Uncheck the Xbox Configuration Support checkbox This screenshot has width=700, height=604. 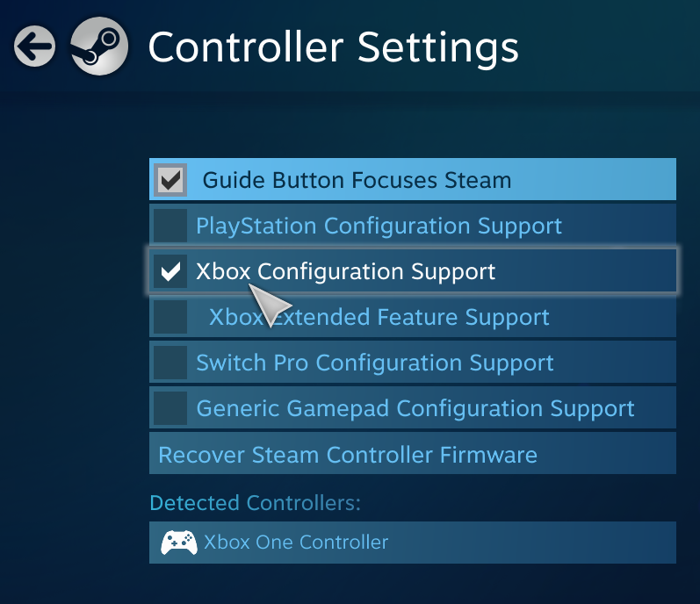(170, 271)
